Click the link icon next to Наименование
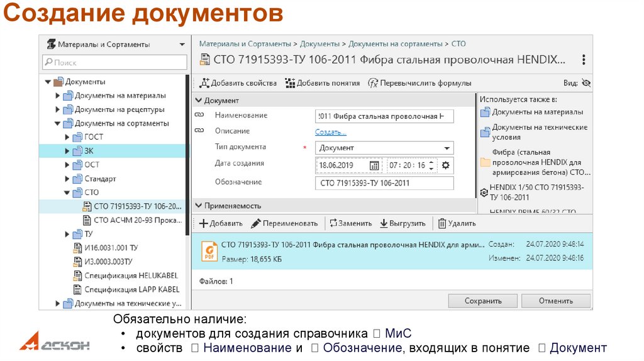Image resolution: width=644 pixels, height=361 pixels. pos(199,115)
